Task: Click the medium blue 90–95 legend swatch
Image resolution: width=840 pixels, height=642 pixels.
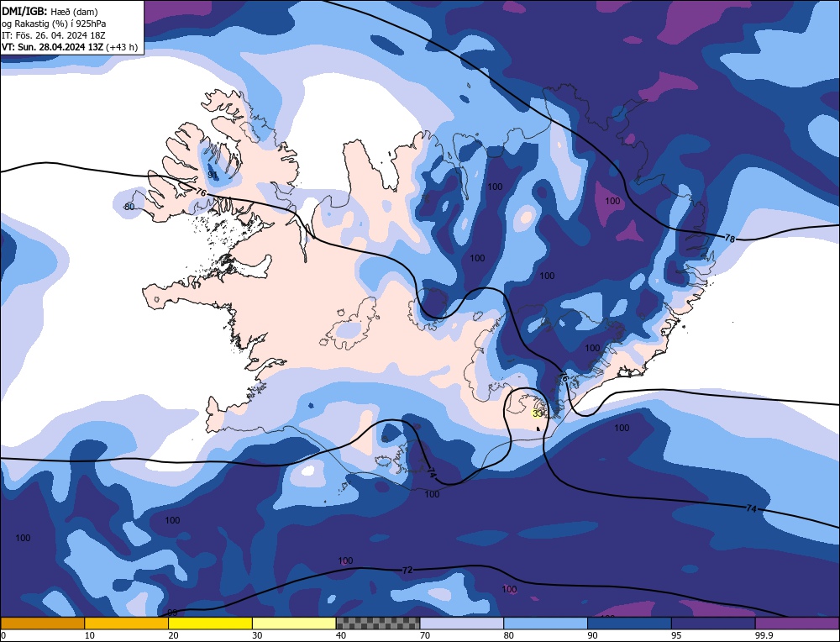Action: pos(629,624)
